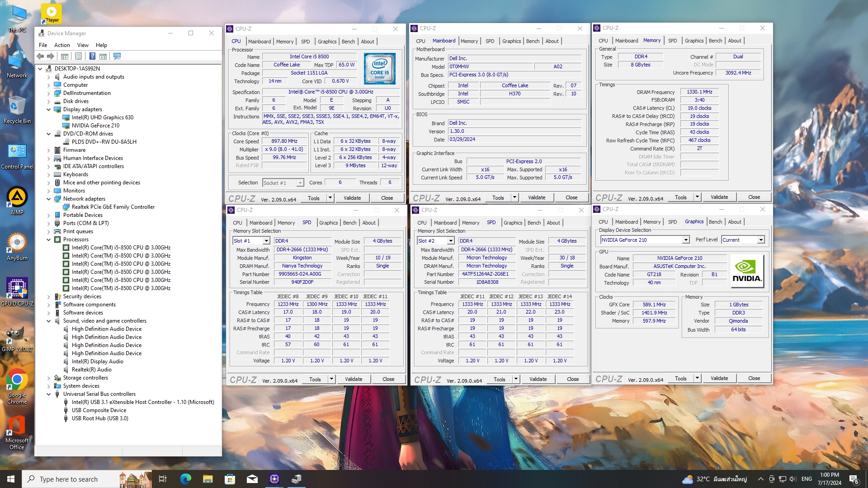Select PLDS DVD+-RW DU-8A5LH drive
This screenshot has height=488, width=868.
pos(104,142)
